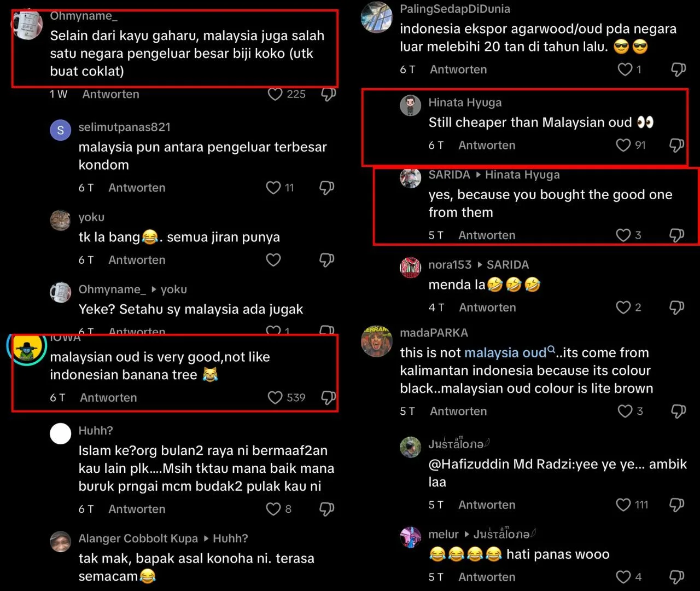Image resolution: width=700 pixels, height=591 pixels.
Task: Like the Ohmyname_ comment with 225 likes
Action: point(275,94)
